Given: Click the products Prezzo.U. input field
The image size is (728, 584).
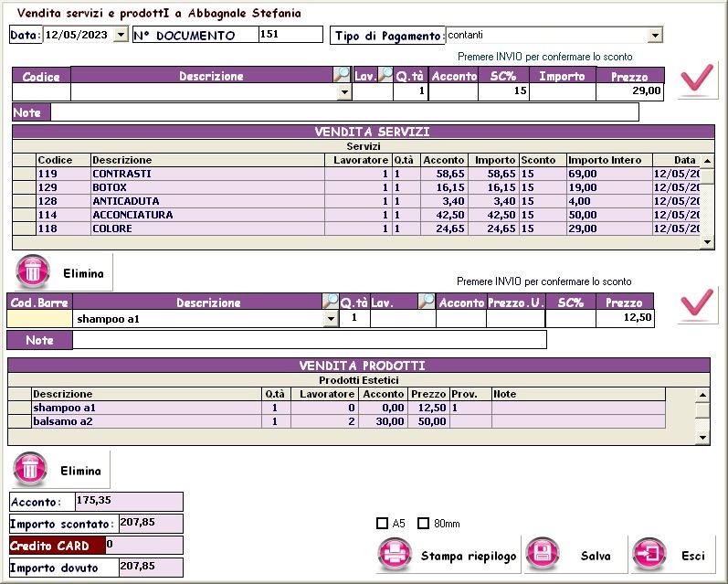Looking at the screenshot, I should click(515, 319).
